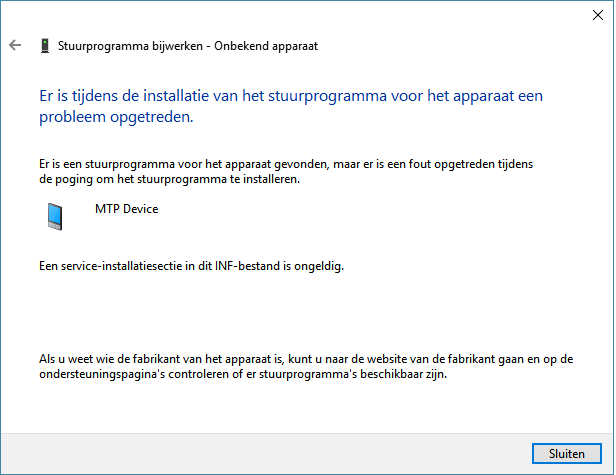This screenshot has width=616, height=475.
Task: Click the empty title bar area
Action: (x=300, y=14)
